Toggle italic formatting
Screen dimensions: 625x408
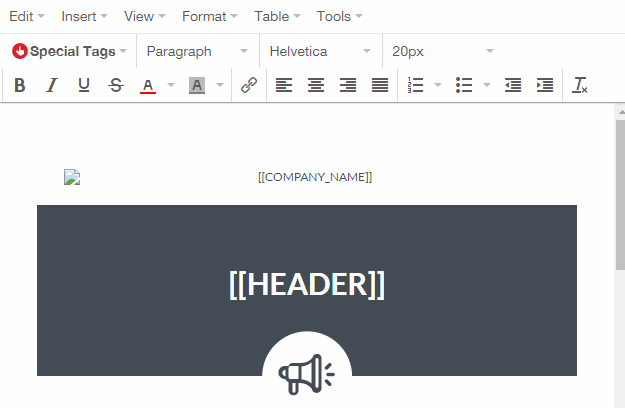pos(52,85)
